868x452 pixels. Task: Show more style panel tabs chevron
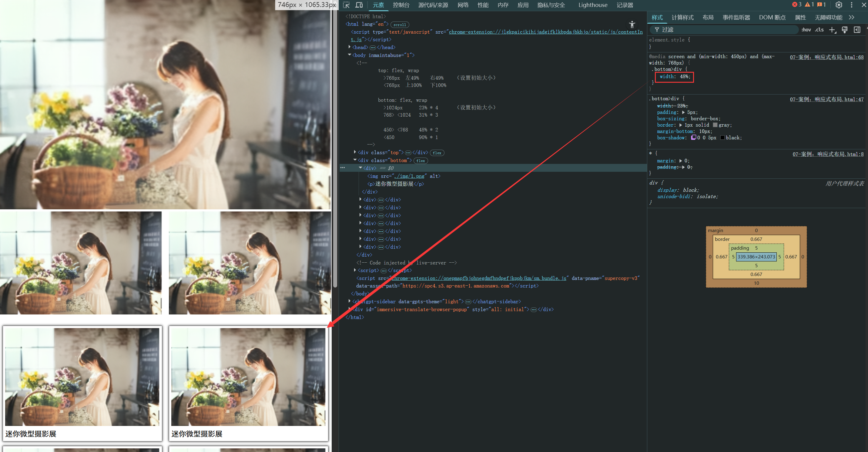852,18
